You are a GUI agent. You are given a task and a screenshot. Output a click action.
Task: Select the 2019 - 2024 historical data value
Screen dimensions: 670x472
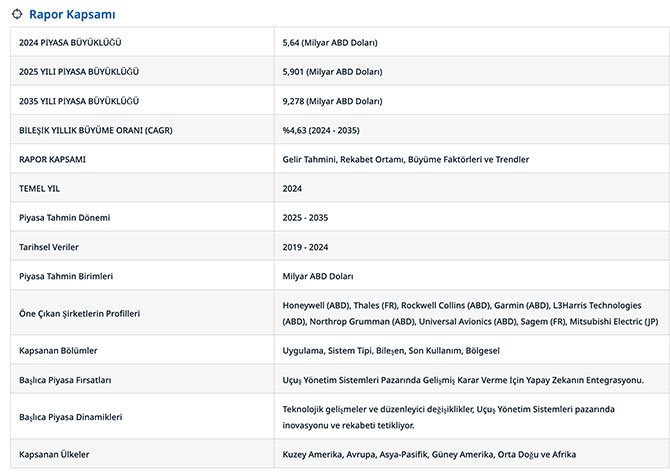[x=305, y=246]
